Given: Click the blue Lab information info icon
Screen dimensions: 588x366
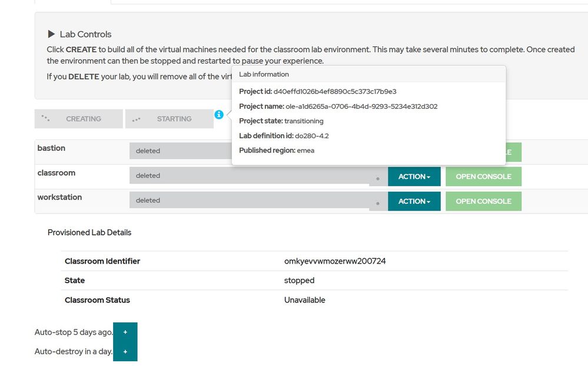Looking at the screenshot, I should click(x=219, y=115).
